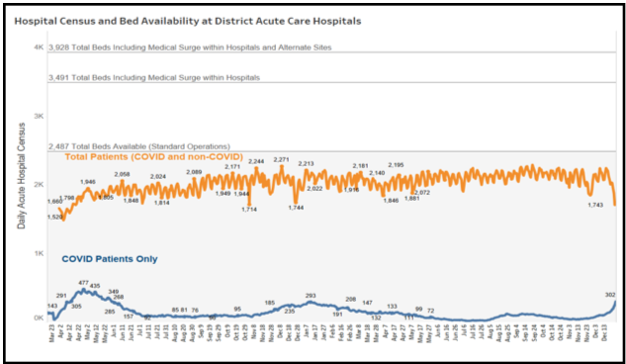Screen dimensions: 626x364
Task: Click the 1,714 low-point data label
Action: tap(249, 210)
